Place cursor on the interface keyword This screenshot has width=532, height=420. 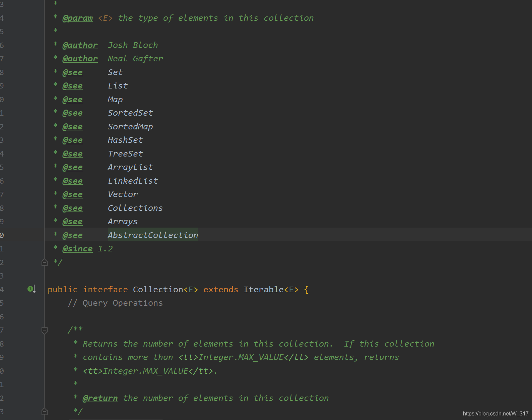tap(105, 290)
